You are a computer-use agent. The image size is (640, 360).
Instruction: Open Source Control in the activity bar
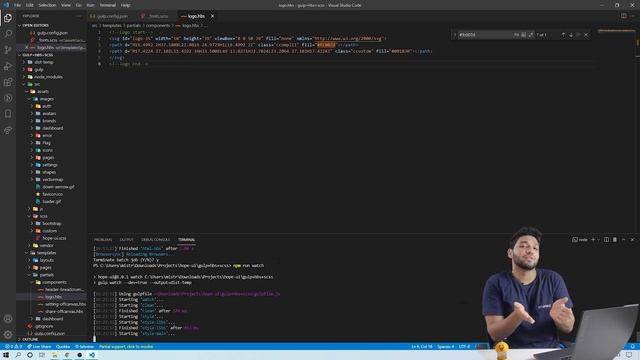8,50
